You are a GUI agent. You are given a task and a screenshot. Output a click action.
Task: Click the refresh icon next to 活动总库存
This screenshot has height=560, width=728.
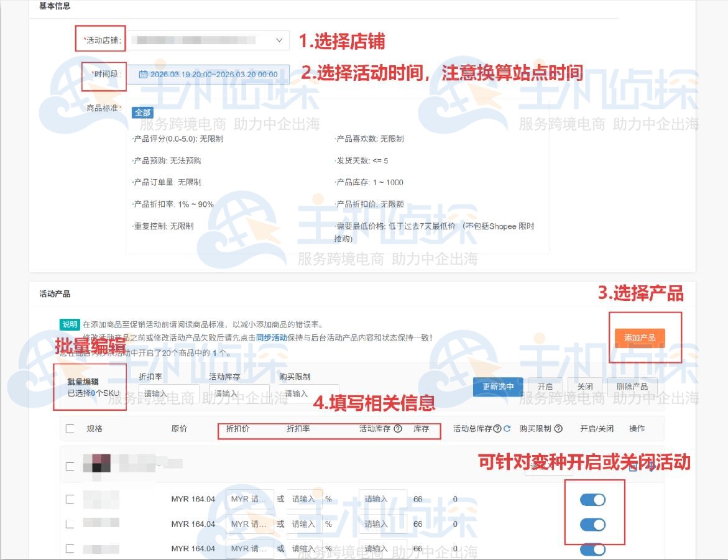click(x=507, y=428)
